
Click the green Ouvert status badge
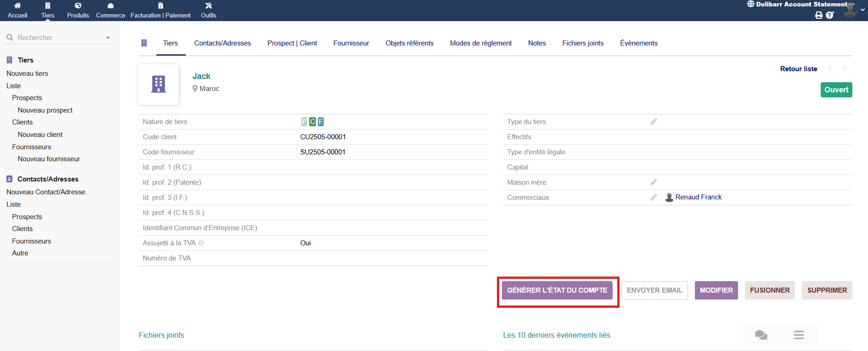point(836,90)
